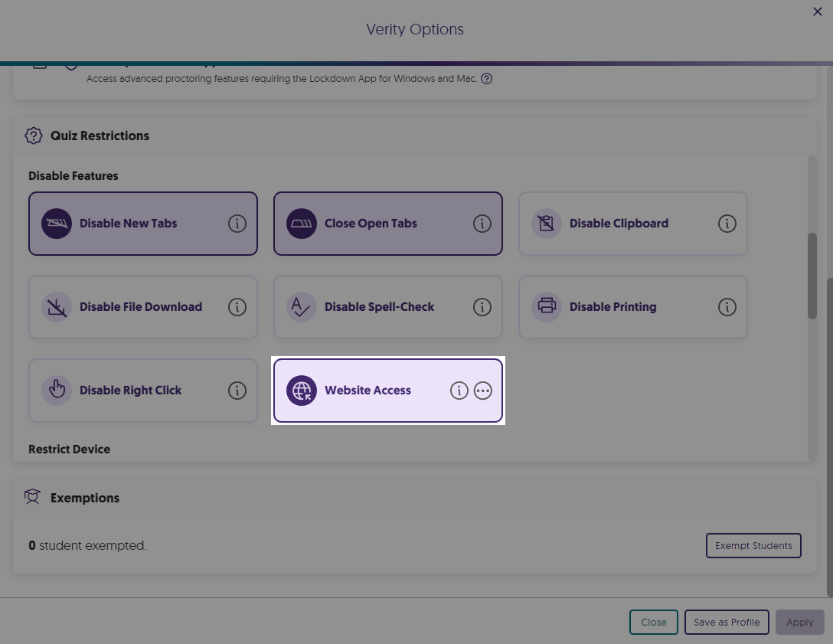Close the Verity Options dialog with X

[817, 11]
